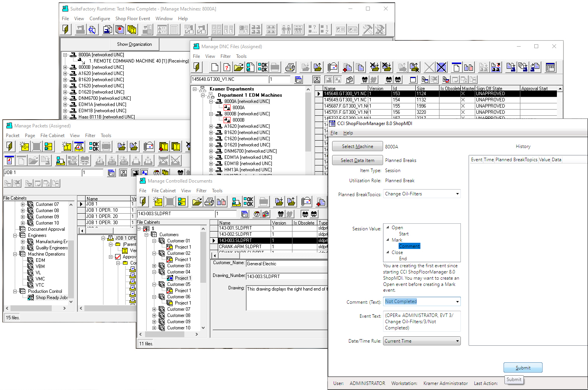The width and height of the screenshot is (588, 390).
Task: Click the printer icon in Manage DNC Files toolbar
Action: click(x=290, y=67)
